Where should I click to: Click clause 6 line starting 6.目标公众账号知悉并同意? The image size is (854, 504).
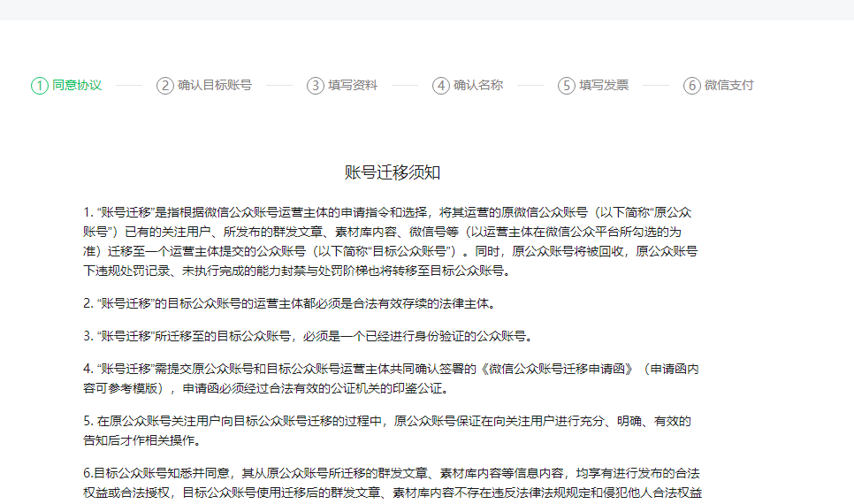pyautogui.click(x=392, y=473)
